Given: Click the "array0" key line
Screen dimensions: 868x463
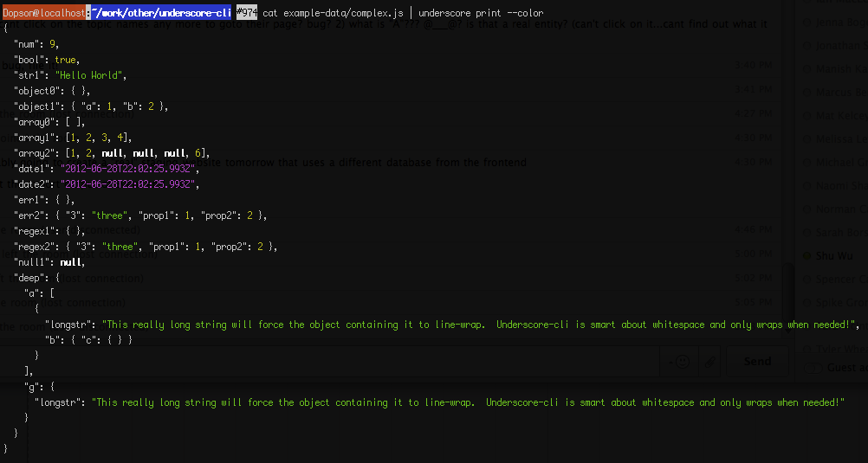Looking at the screenshot, I should pyautogui.click(x=49, y=122).
